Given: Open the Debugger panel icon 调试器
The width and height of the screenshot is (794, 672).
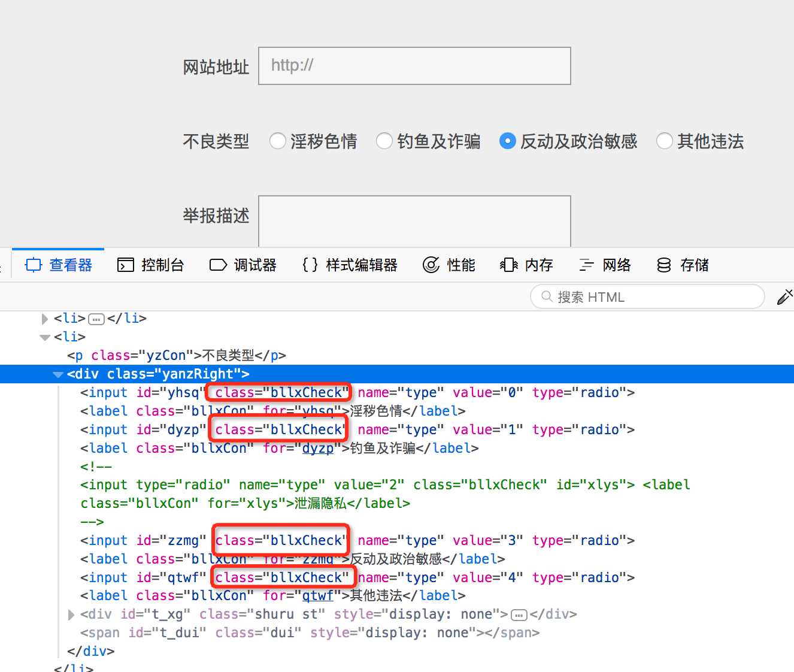Looking at the screenshot, I should coord(218,265).
